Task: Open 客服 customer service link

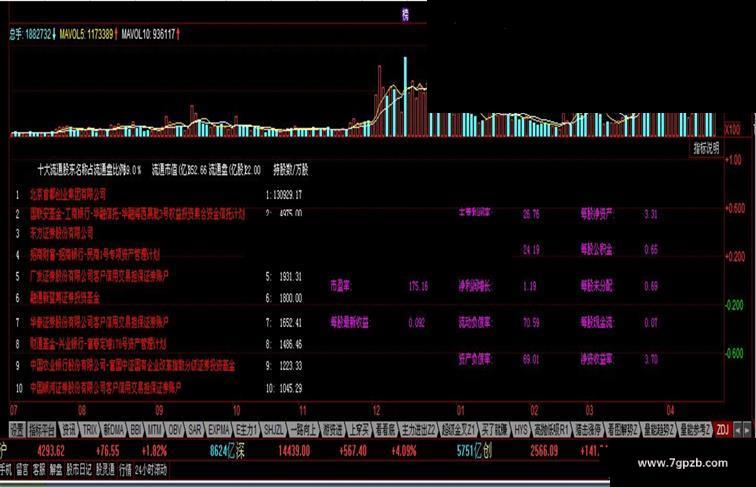Action: [39, 470]
